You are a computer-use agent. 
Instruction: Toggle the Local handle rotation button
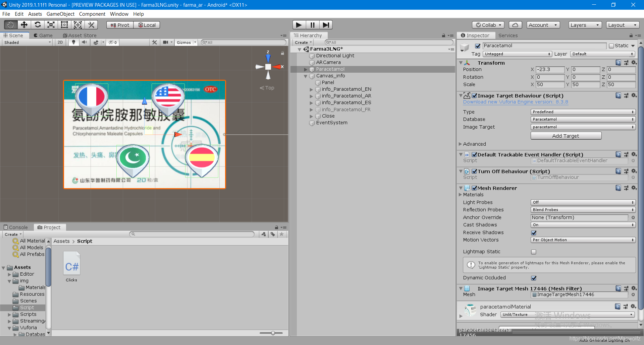[147, 25]
